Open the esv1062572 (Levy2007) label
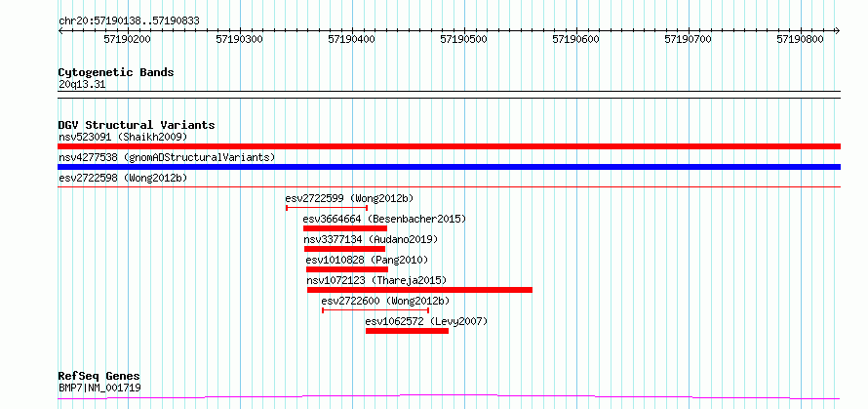Viewport: 868px width, 409px height. (x=426, y=321)
